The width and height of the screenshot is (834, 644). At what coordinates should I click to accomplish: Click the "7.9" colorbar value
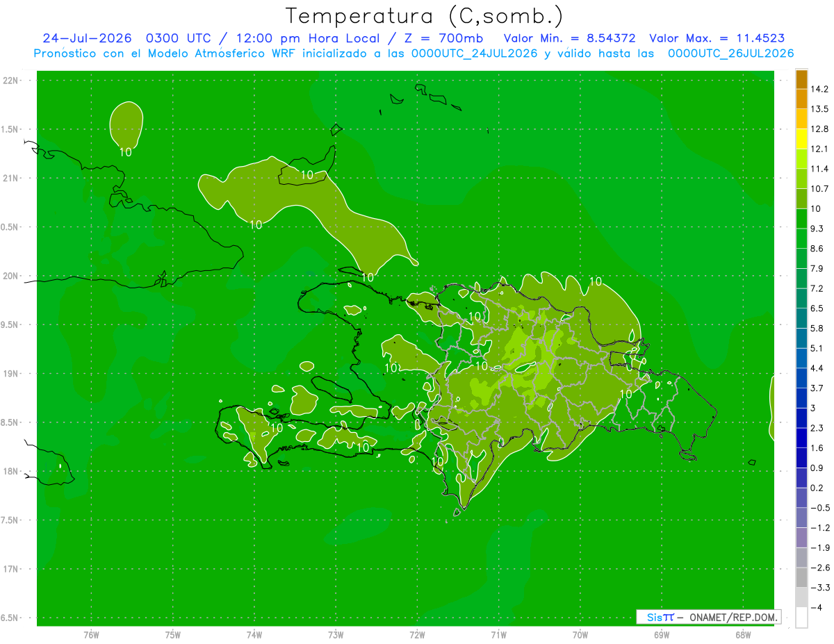(817, 268)
